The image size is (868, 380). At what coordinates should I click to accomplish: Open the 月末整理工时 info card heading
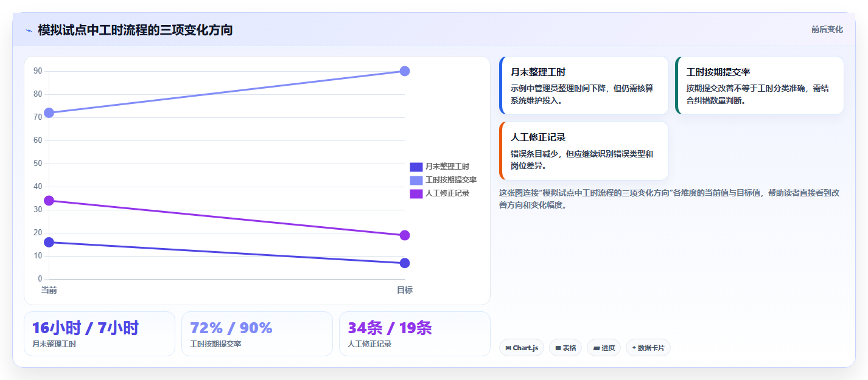pos(538,72)
